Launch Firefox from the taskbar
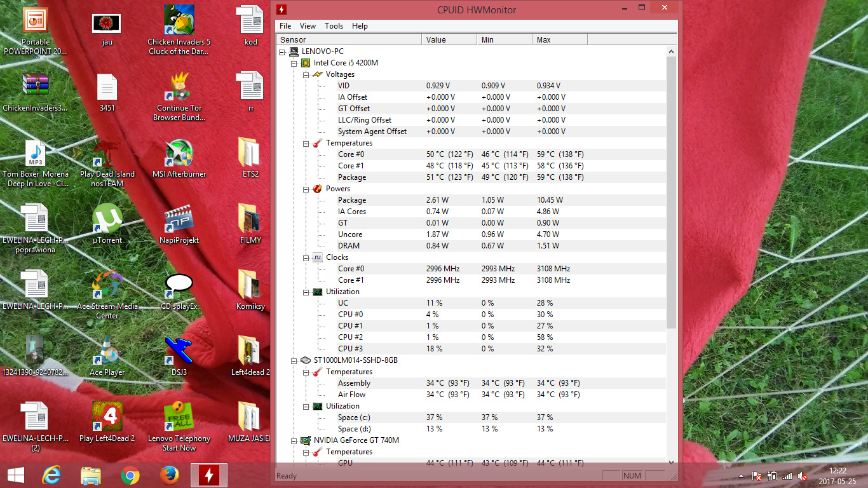Image resolution: width=868 pixels, height=488 pixels. pos(170,475)
